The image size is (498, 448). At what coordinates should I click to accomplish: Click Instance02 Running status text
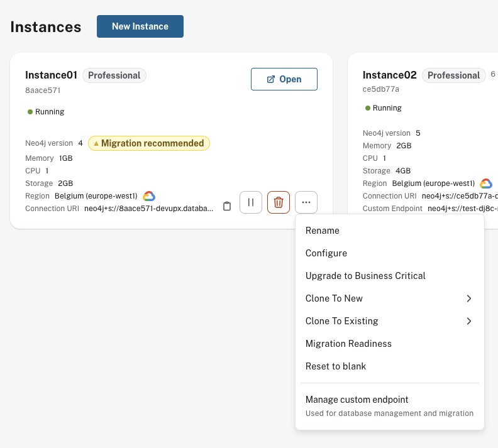click(387, 108)
